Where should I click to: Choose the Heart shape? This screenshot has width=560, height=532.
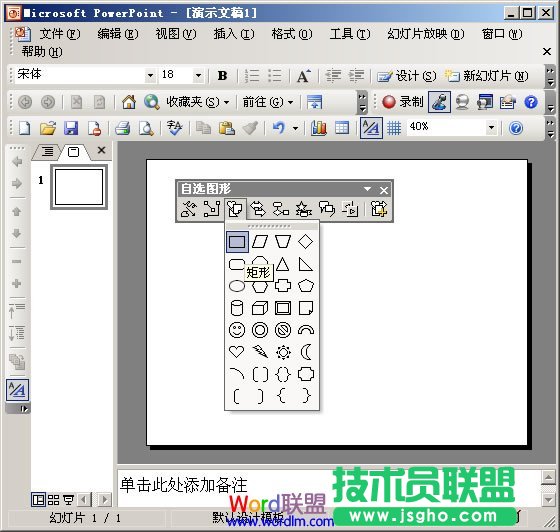click(x=237, y=352)
